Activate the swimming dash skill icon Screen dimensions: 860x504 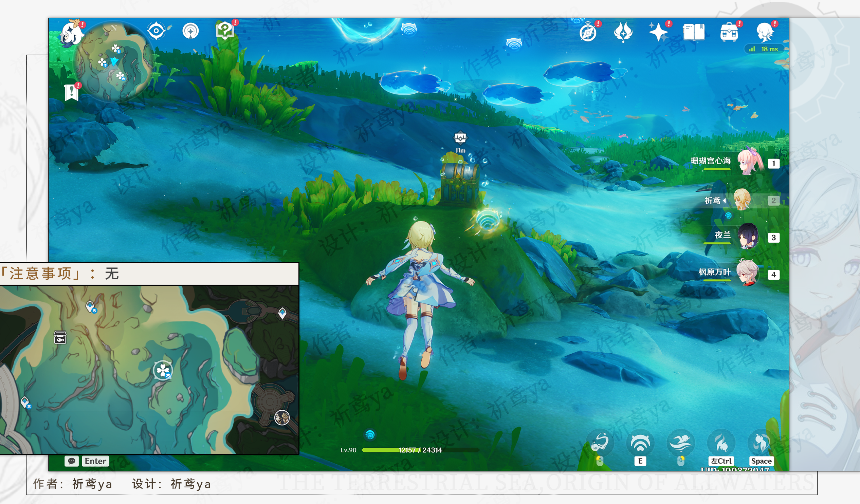[x=680, y=443]
